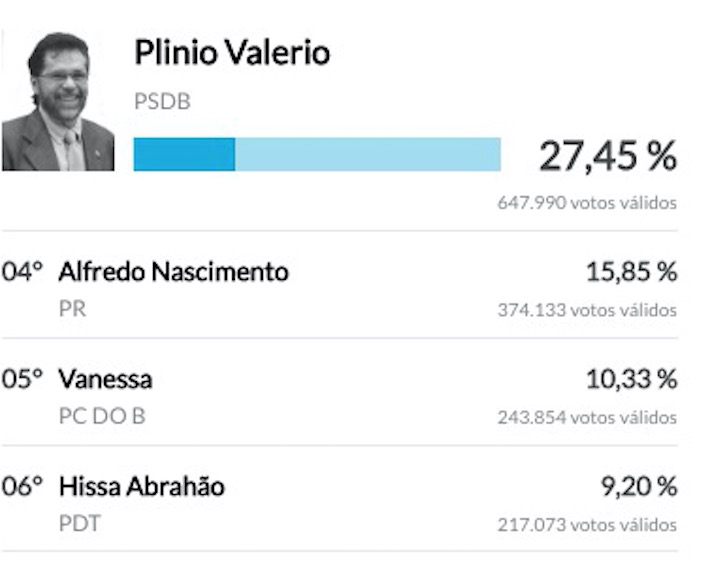This screenshot has width=709, height=565.
Task: Click Plinio Valerio's candidate photo
Action: click(x=57, y=101)
